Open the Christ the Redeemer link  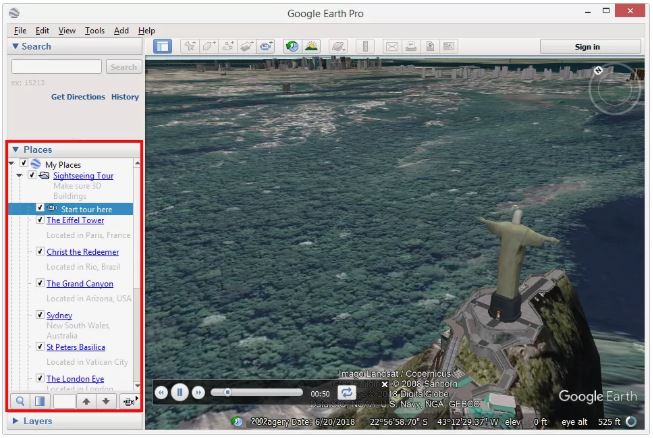pos(82,251)
